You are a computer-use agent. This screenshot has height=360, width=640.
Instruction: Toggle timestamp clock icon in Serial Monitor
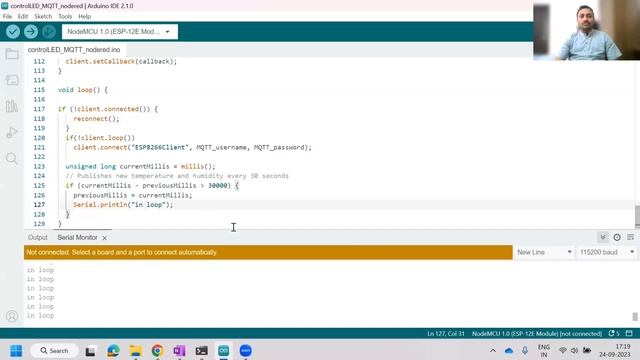(617, 237)
